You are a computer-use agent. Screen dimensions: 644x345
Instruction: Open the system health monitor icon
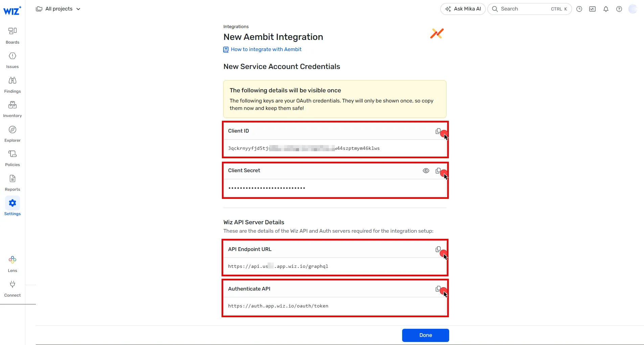pos(592,9)
